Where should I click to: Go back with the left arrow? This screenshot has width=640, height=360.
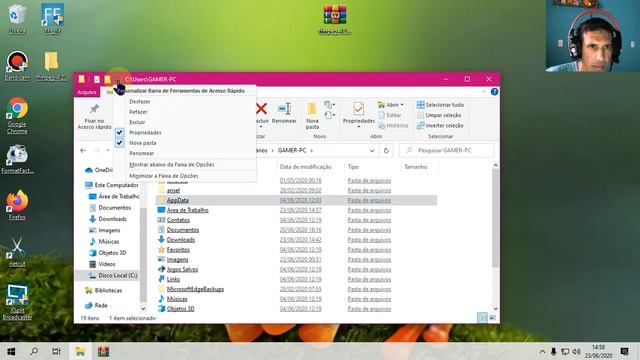[83, 151]
